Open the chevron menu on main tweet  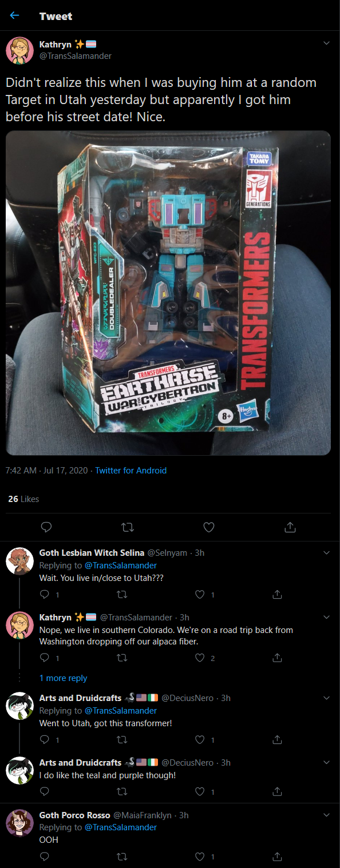(327, 43)
